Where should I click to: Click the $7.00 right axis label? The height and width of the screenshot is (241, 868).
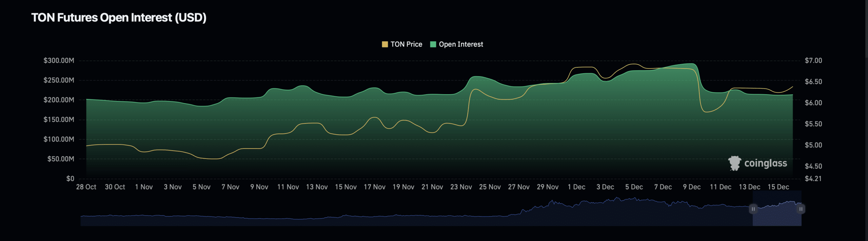click(x=813, y=61)
